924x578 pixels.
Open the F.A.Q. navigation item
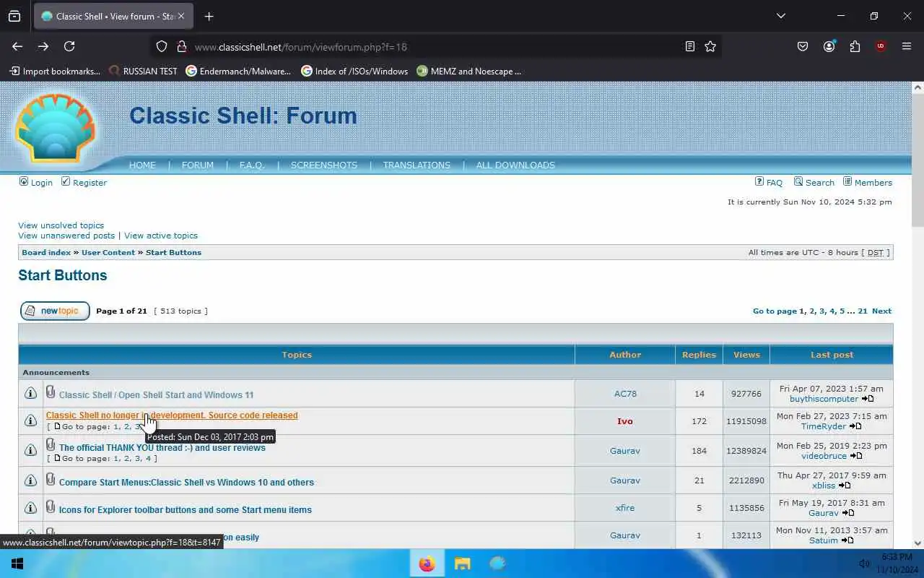252,165
